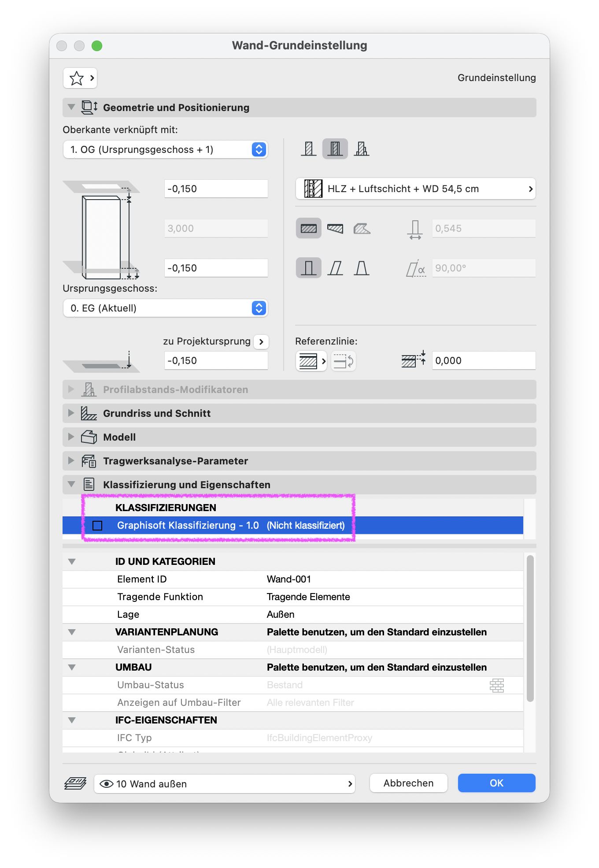Open the zu Projektursprung arrow menu
This screenshot has height=868, width=599.
coord(261,341)
